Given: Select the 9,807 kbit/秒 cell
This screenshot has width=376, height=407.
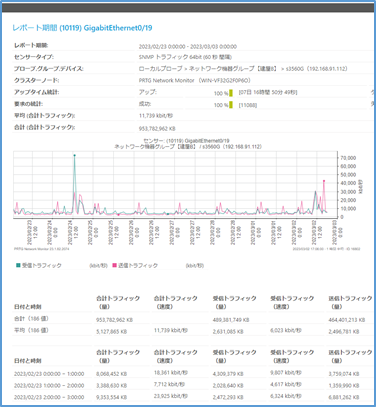Looking at the screenshot, I should click(286, 373).
